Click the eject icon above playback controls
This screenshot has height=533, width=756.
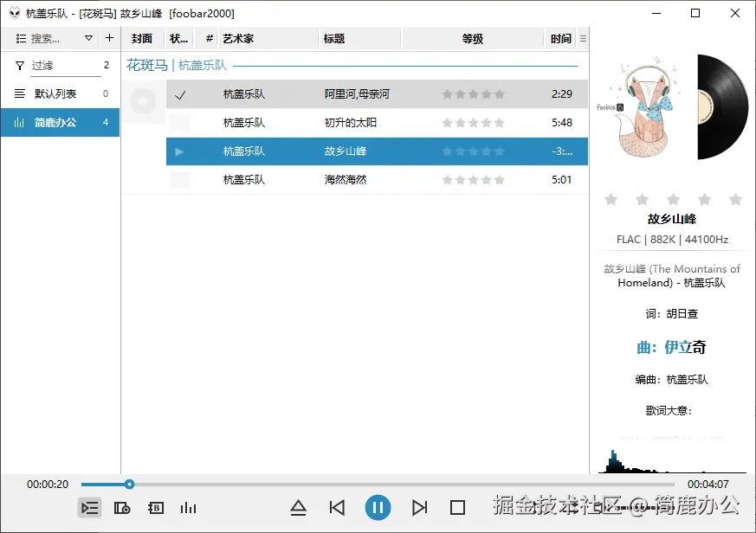pyautogui.click(x=298, y=509)
